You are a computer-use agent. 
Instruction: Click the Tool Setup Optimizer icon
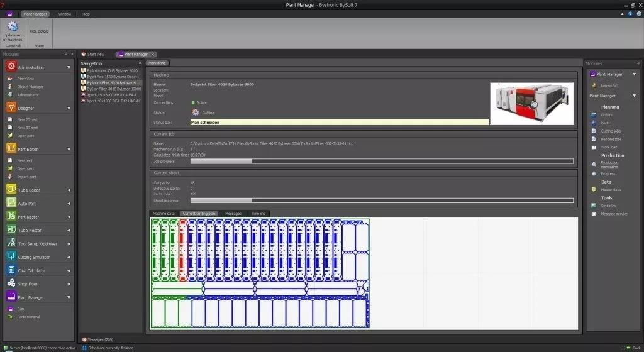point(11,243)
